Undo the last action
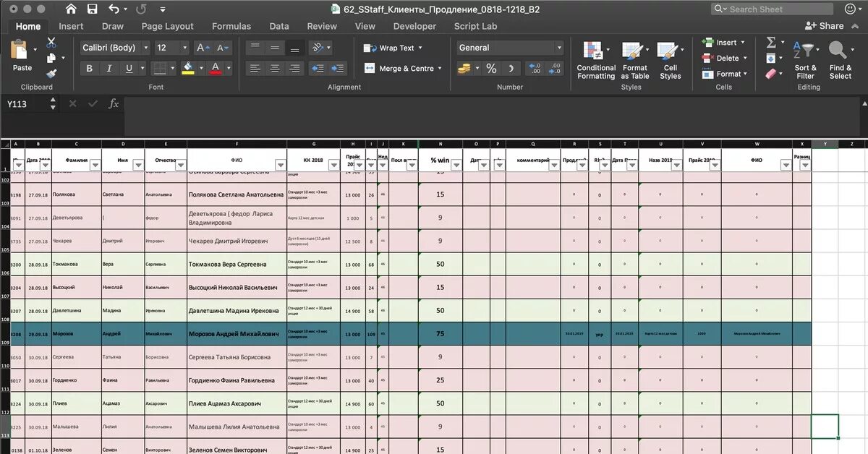Image resolution: width=868 pixels, height=454 pixels. point(114,9)
